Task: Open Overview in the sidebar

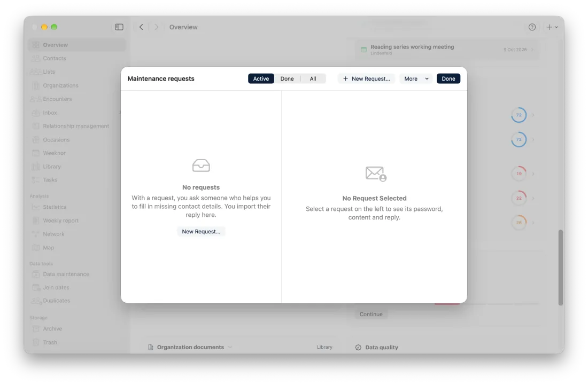Action: pyautogui.click(x=77, y=45)
